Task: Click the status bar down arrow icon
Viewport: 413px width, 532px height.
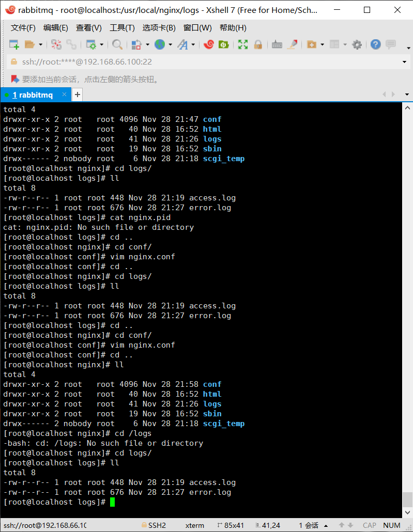Action: tap(350, 525)
